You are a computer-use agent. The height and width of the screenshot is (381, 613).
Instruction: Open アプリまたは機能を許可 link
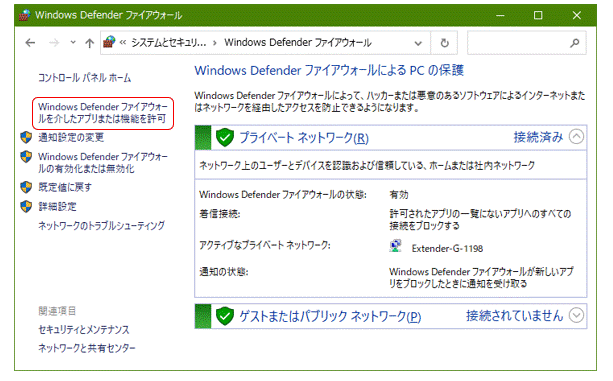tap(103, 113)
